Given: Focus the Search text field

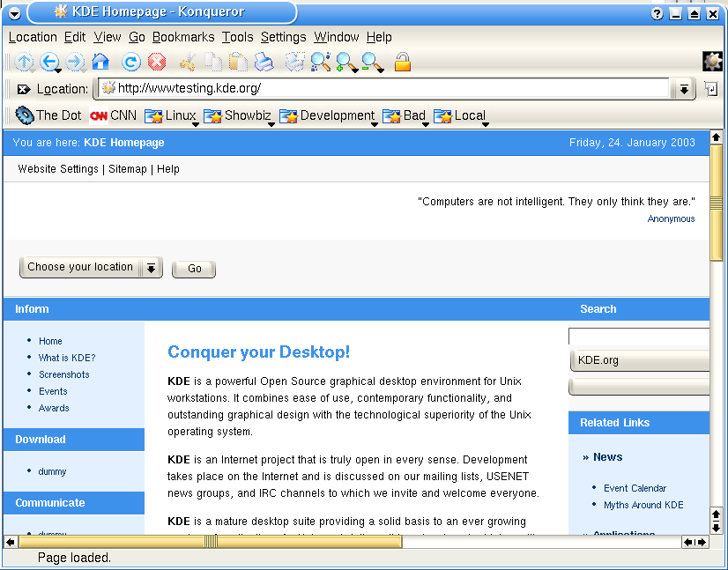Looking at the screenshot, I should (x=639, y=336).
